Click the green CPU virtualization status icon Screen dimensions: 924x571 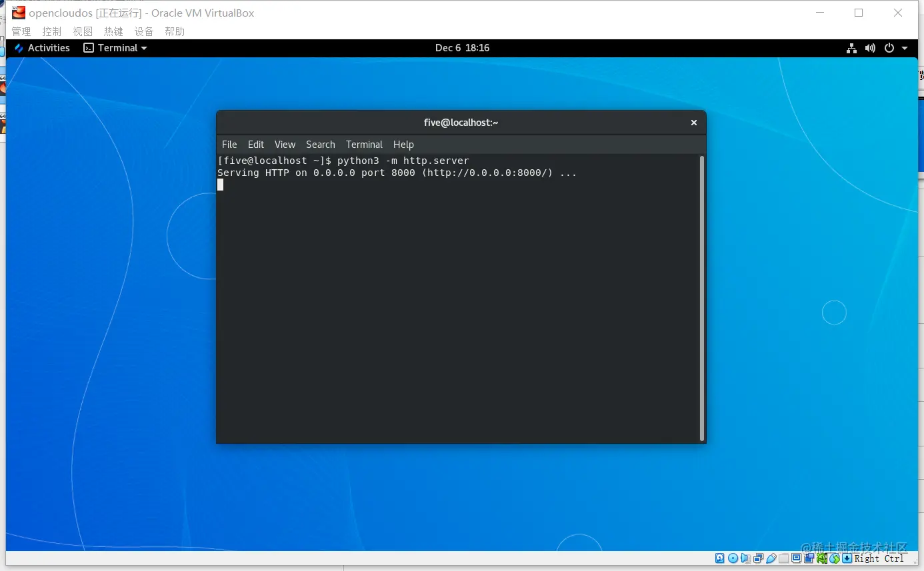tap(822, 558)
